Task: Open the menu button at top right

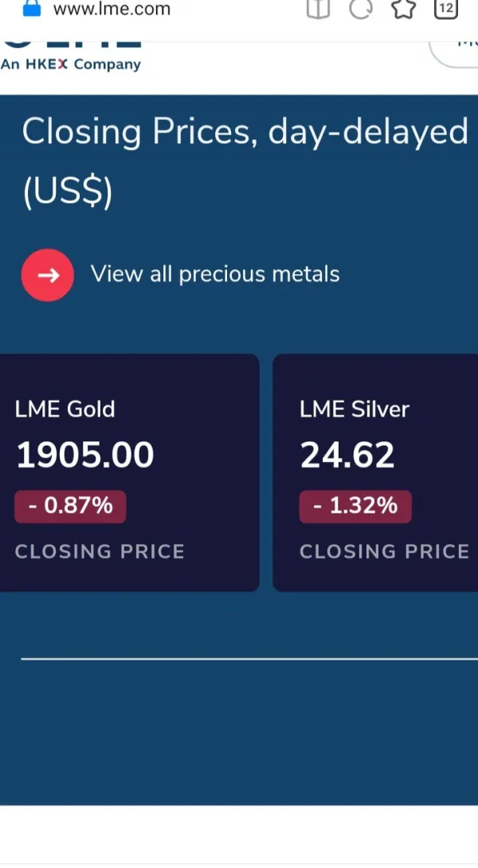Action: (458, 48)
